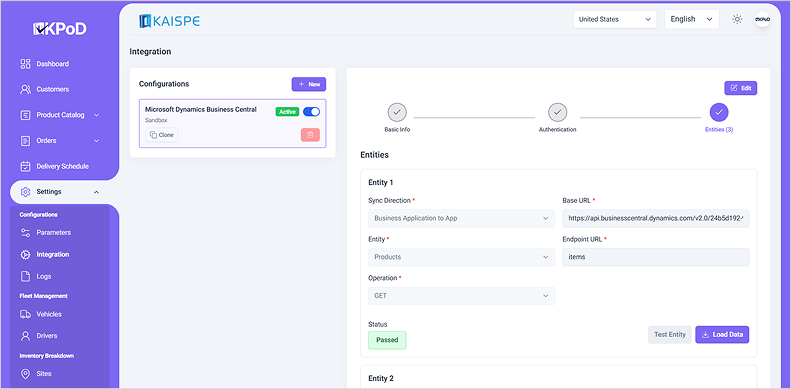Go to the Basic Info step circle

397,112
